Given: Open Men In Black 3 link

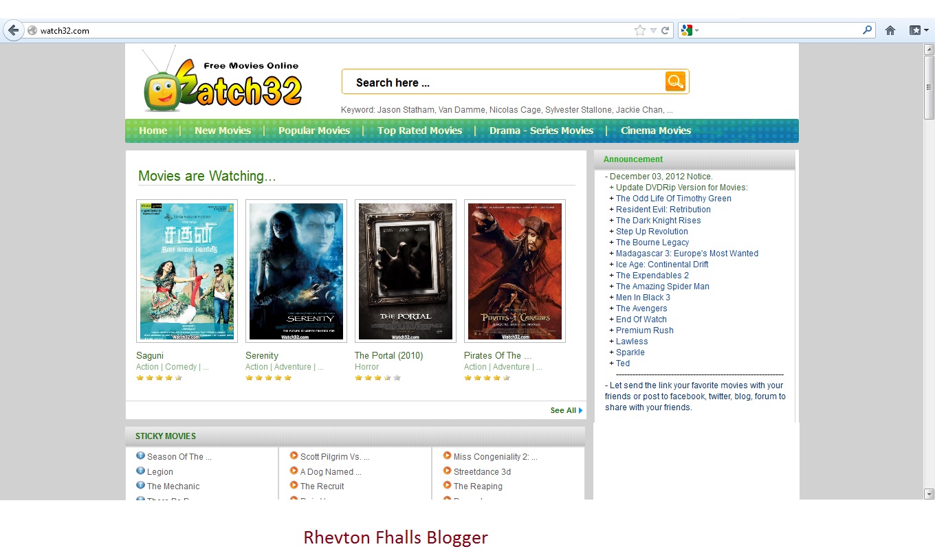Looking at the screenshot, I should [x=643, y=298].
